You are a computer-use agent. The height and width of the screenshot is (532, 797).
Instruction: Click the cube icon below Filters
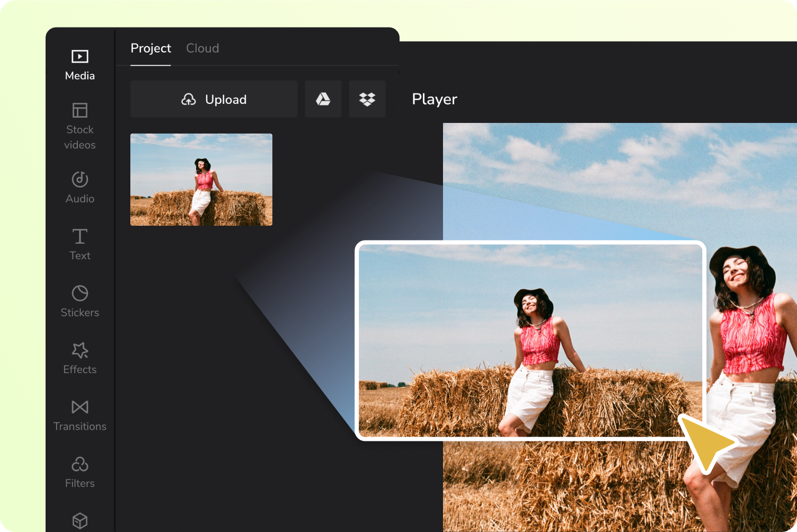(x=79, y=520)
